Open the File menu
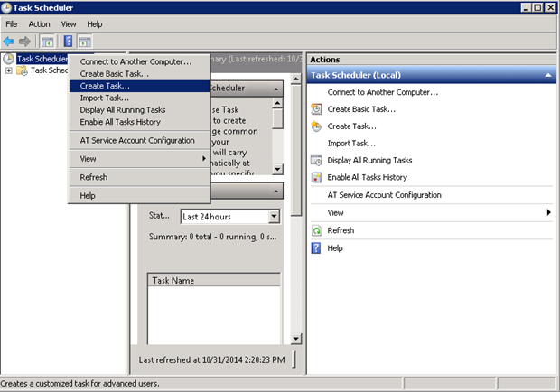560x392 pixels. pyautogui.click(x=12, y=24)
